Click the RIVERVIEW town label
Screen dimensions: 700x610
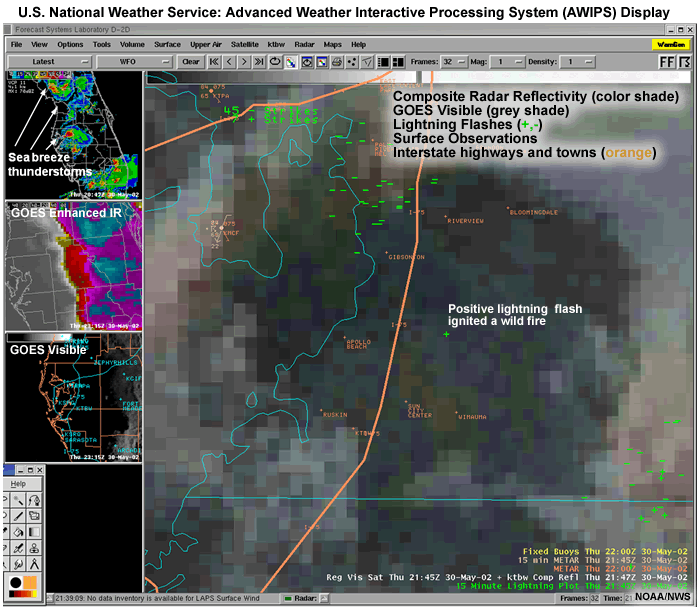pyautogui.click(x=466, y=221)
